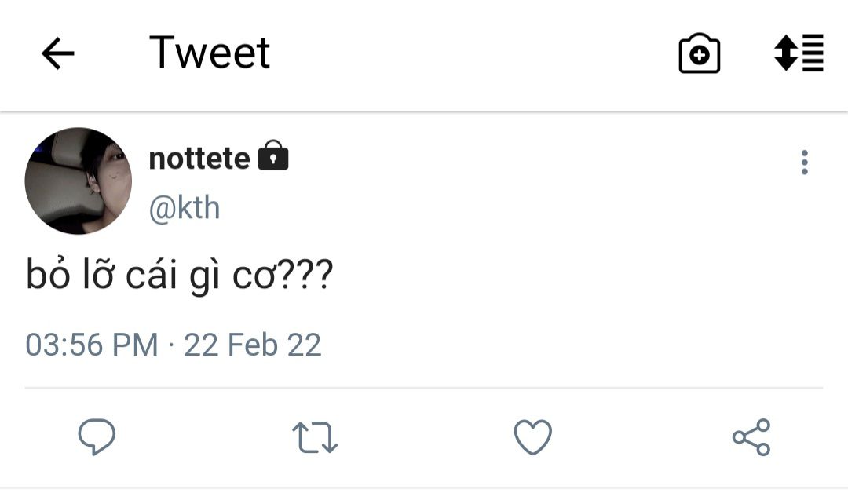Click the divider line under the timestamp

click(424, 388)
